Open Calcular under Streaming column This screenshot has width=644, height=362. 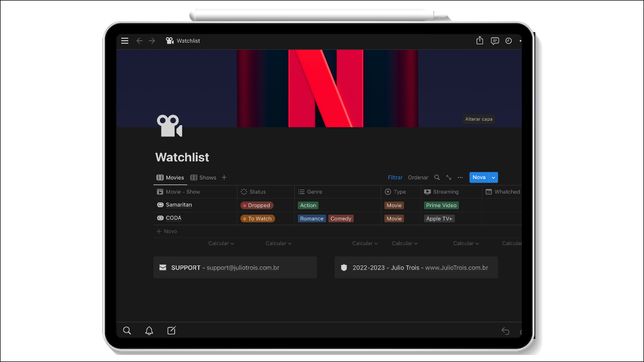pos(466,243)
